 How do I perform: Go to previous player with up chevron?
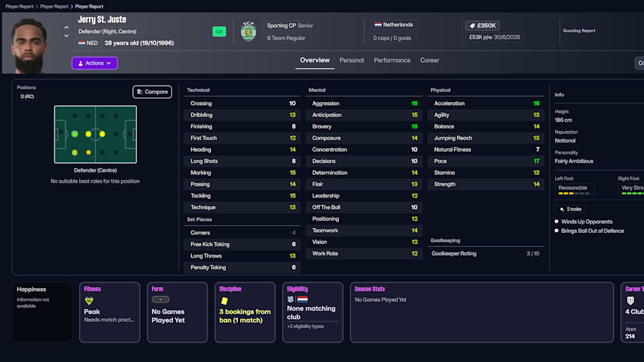click(66, 28)
